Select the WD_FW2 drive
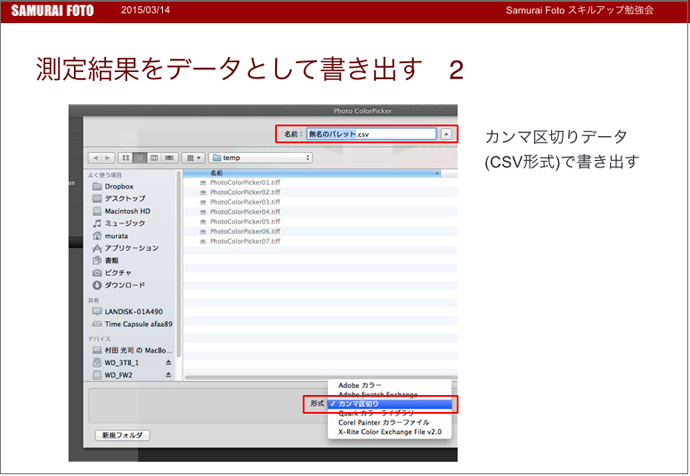Screen dimensions: 690x476 pyautogui.click(x=112, y=375)
